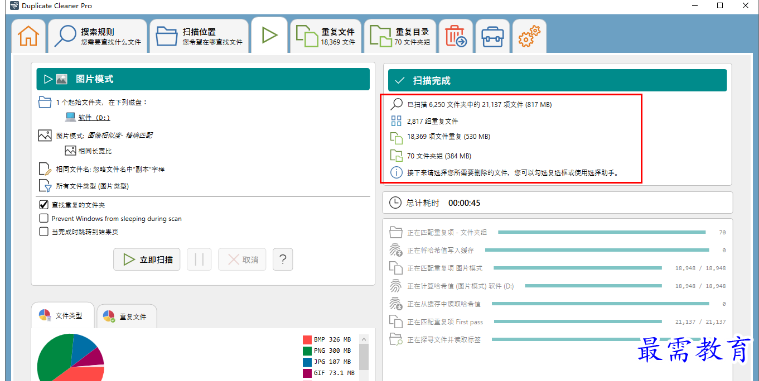Click the 立即扫描 scan now button
The height and width of the screenshot is (381, 759).
(x=147, y=259)
